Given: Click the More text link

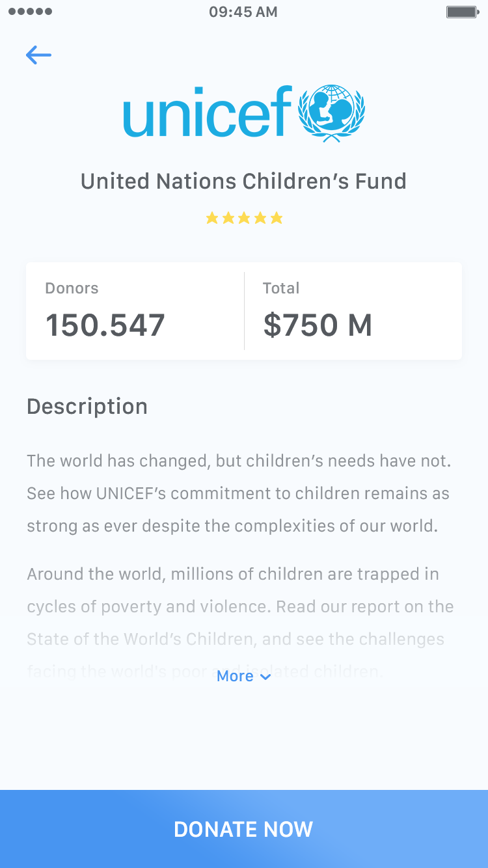Looking at the screenshot, I should [235, 677].
